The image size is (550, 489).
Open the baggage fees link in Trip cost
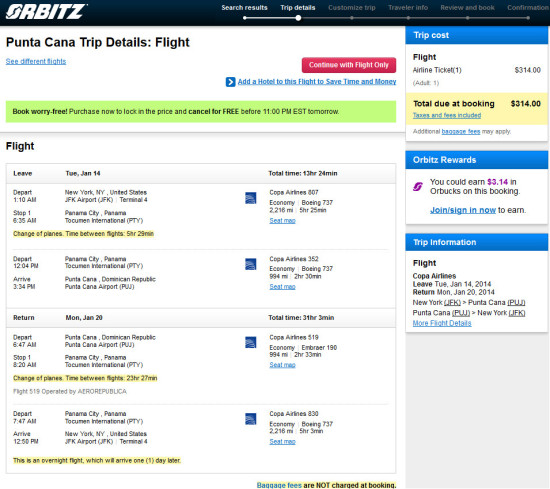[x=461, y=132]
